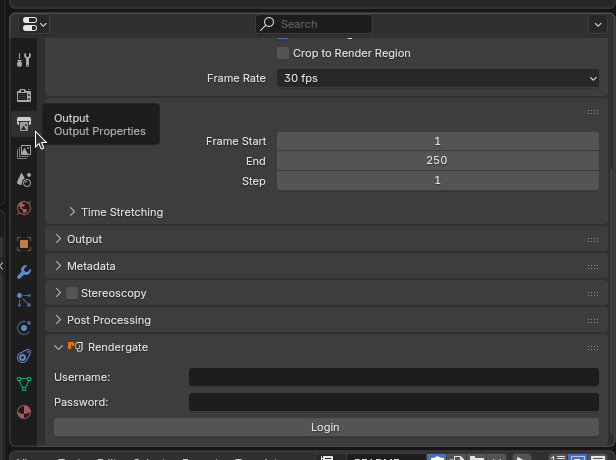This screenshot has width=616, height=460.
Task: Grab the Frame Range panel drag handle
Action: (x=593, y=112)
